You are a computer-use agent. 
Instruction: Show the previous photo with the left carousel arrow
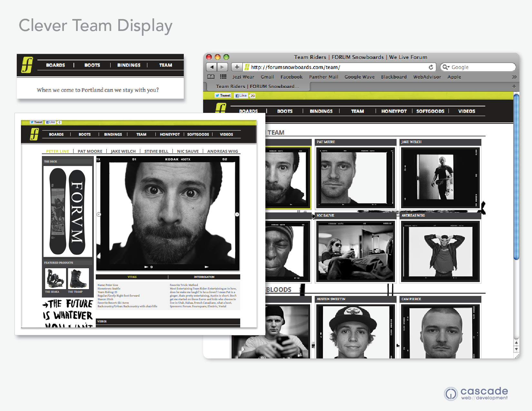tap(99, 214)
